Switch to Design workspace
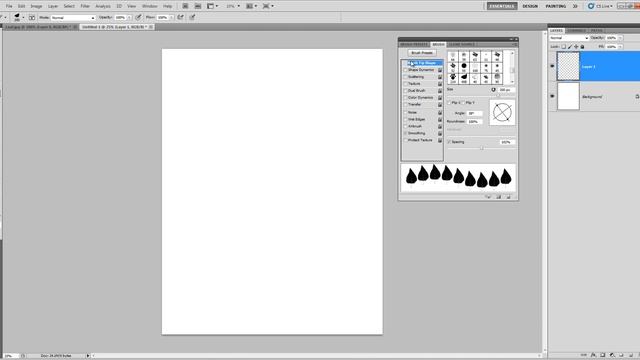The width and height of the screenshot is (640, 360). 530,6
